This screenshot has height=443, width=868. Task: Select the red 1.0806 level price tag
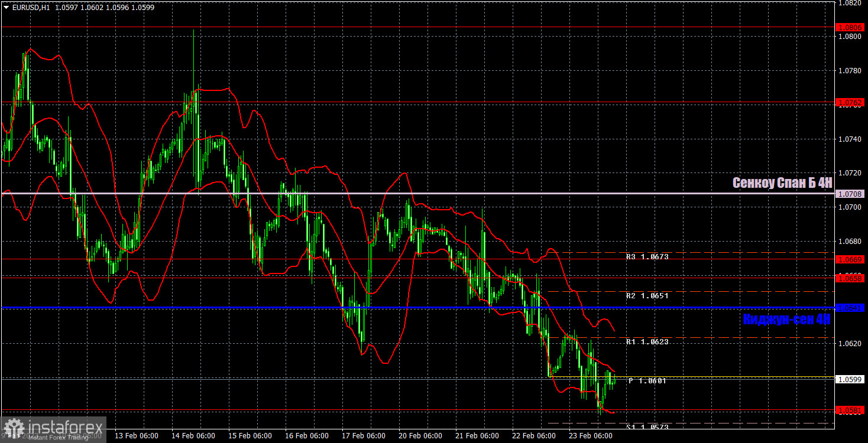point(850,27)
